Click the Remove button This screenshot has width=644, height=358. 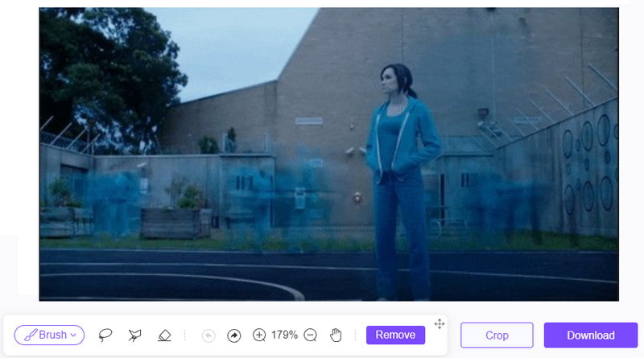pyautogui.click(x=395, y=335)
